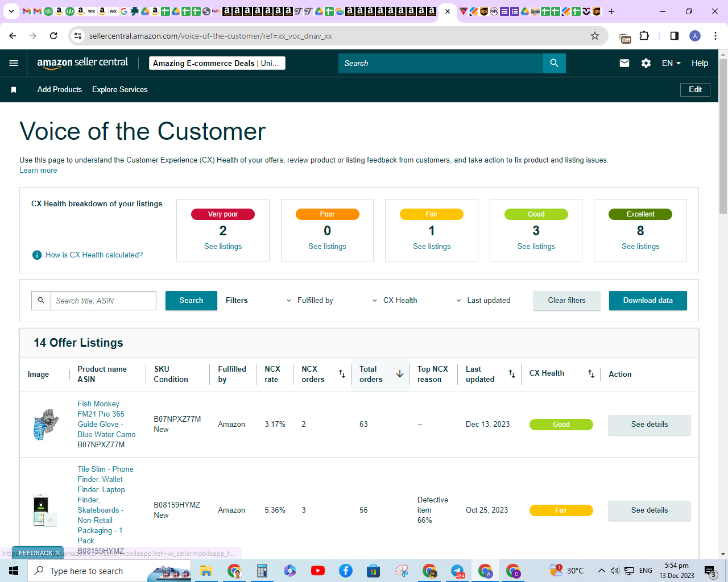The width and height of the screenshot is (728, 582).
Task: Click the Tile Slim product thumbnail
Action: [x=45, y=510]
